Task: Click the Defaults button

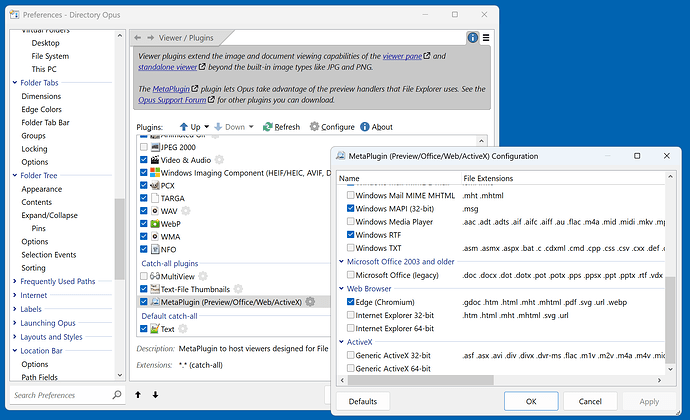Action: pos(362,401)
